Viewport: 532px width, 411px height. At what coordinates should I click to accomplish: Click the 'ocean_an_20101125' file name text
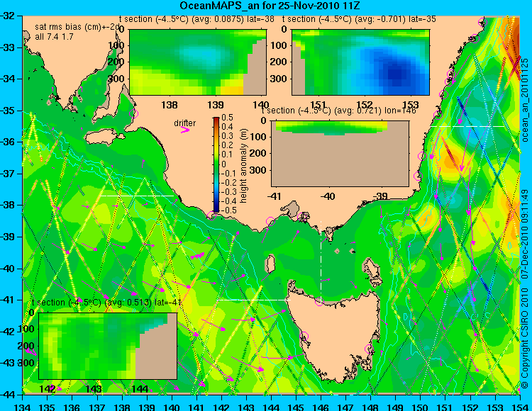pyautogui.click(x=525, y=101)
